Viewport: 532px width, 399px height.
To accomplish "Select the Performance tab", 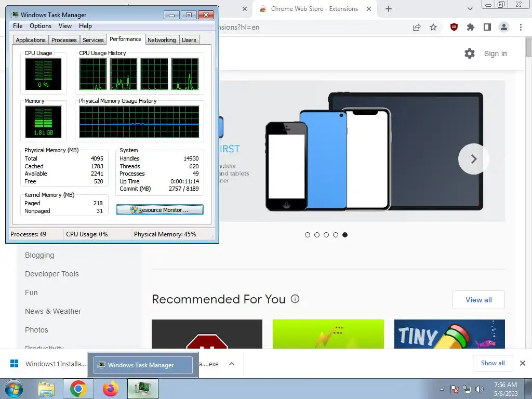I will tap(126, 39).
